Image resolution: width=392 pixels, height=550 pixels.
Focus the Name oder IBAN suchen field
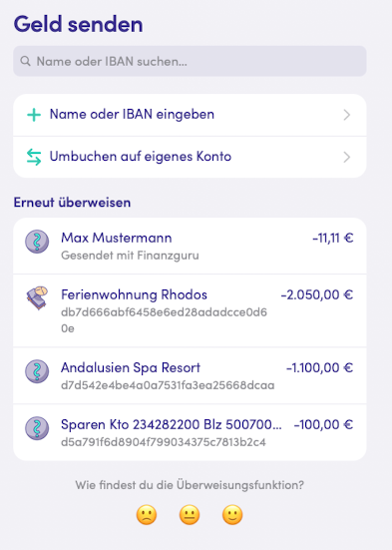click(x=190, y=61)
